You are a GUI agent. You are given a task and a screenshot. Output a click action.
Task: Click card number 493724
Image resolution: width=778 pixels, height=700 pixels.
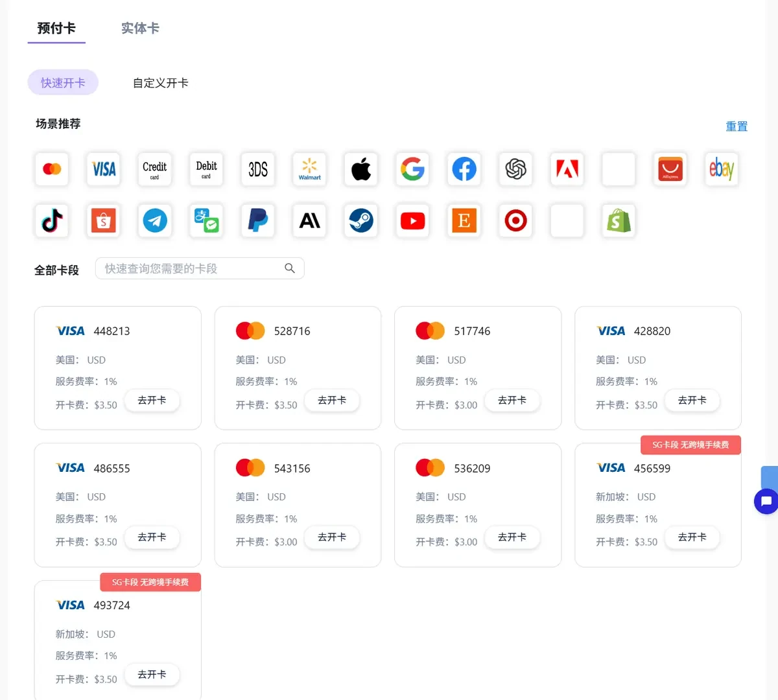click(x=112, y=605)
